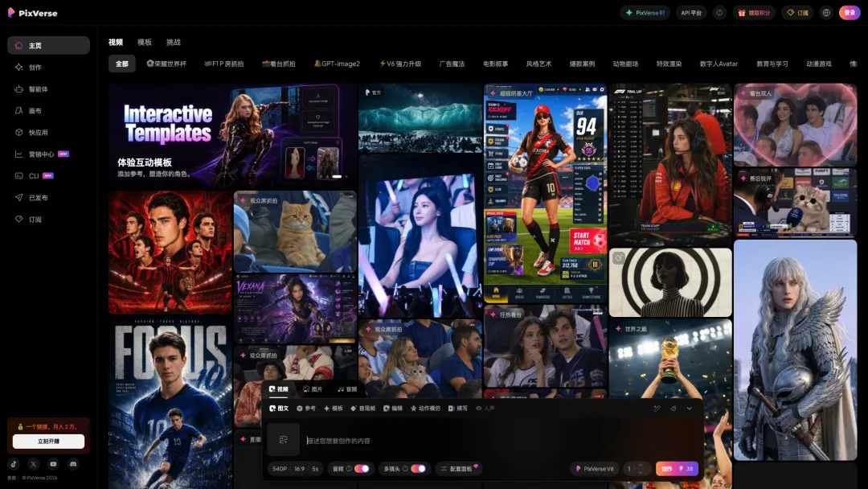Screen dimensions: 868x489
Task: Toggle the 多镜头 multi-shot switch
Action: point(419,469)
